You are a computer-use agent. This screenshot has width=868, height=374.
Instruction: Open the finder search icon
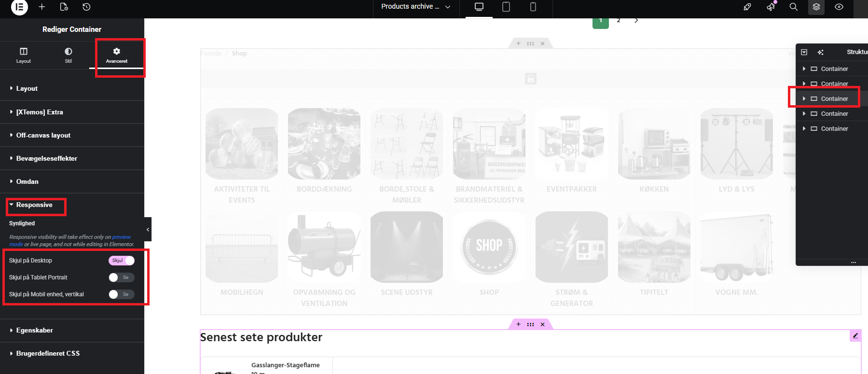tap(793, 7)
